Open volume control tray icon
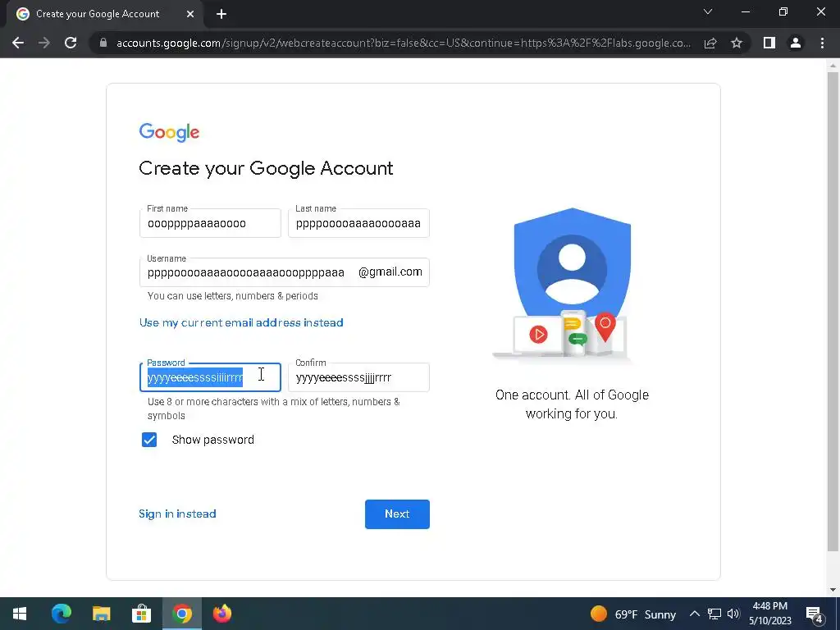The height and width of the screenshot is (630, 840). [x=733, y=614]
